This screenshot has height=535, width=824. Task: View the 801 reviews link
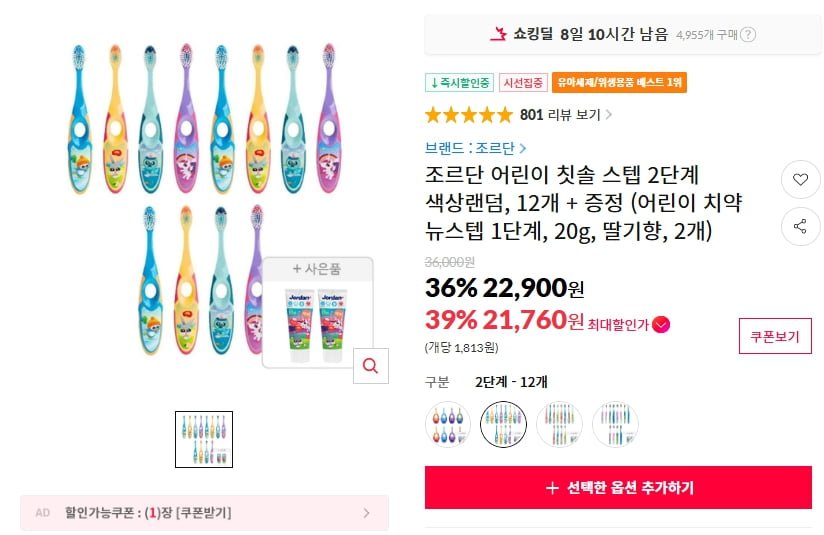tap(566, 114)
